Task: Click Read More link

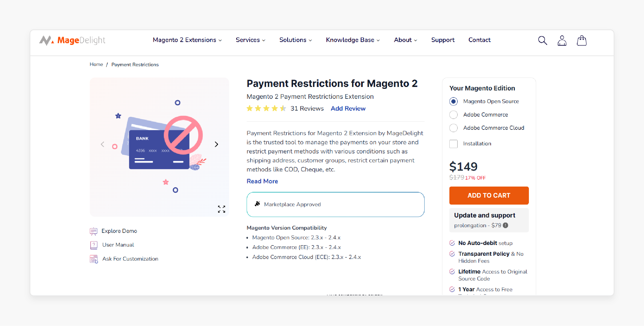Action: 262,181
